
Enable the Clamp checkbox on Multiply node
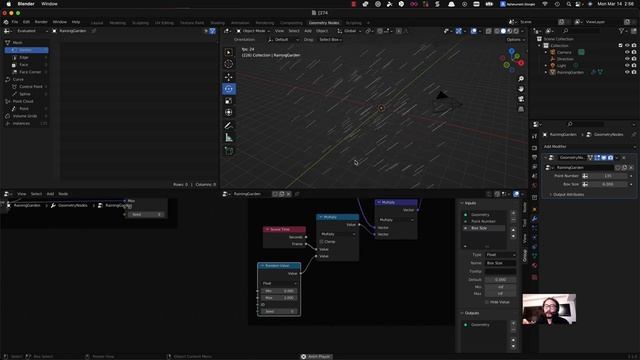322,242
